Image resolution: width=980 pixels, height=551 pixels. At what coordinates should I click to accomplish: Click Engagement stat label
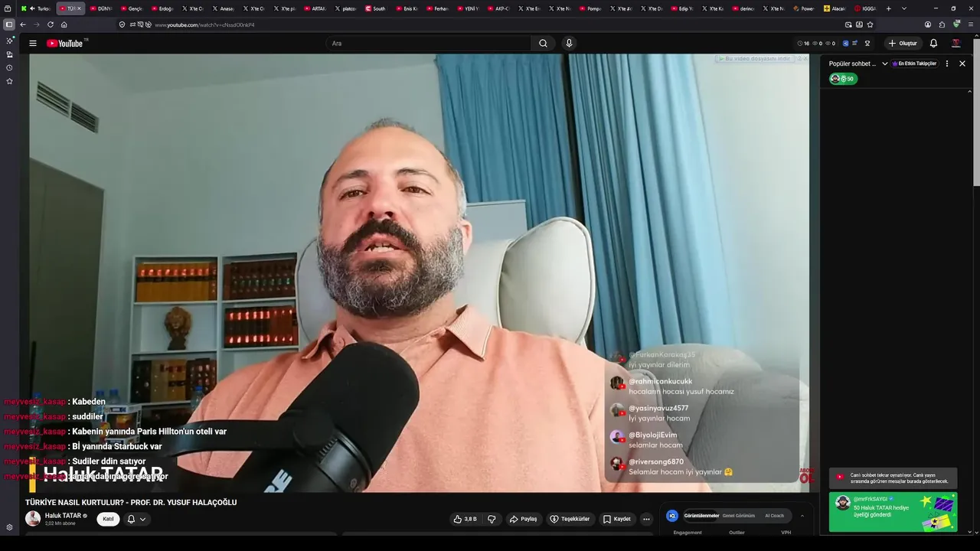coord(688,532)
